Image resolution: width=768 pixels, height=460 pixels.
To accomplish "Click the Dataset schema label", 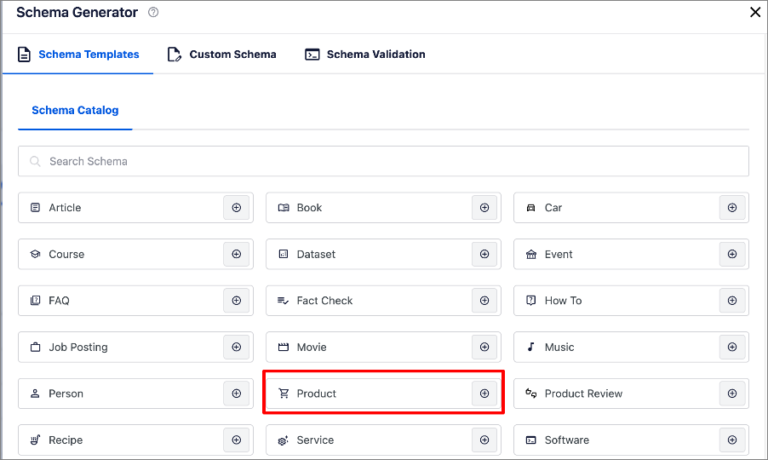I will click(316, 254).
